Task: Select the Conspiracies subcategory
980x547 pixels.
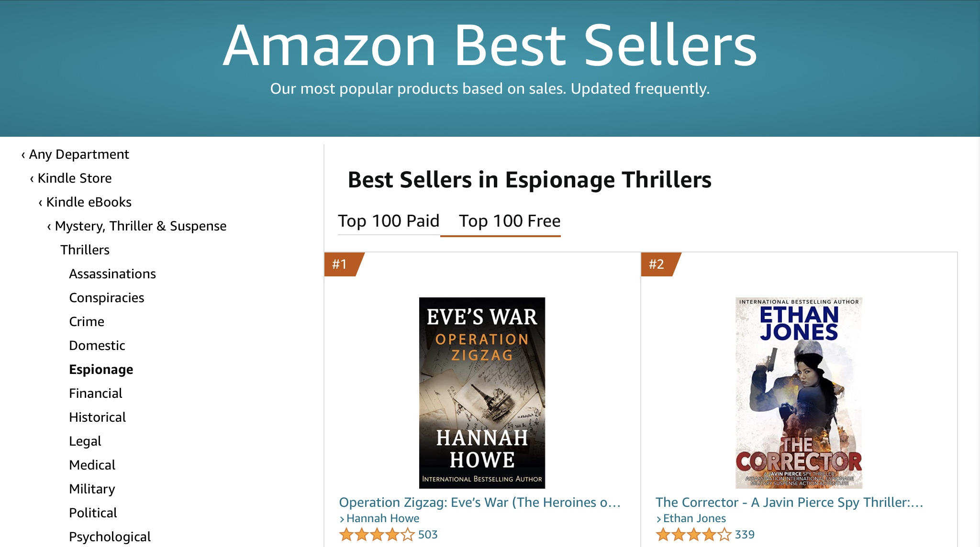Action: tap(106, 298)
